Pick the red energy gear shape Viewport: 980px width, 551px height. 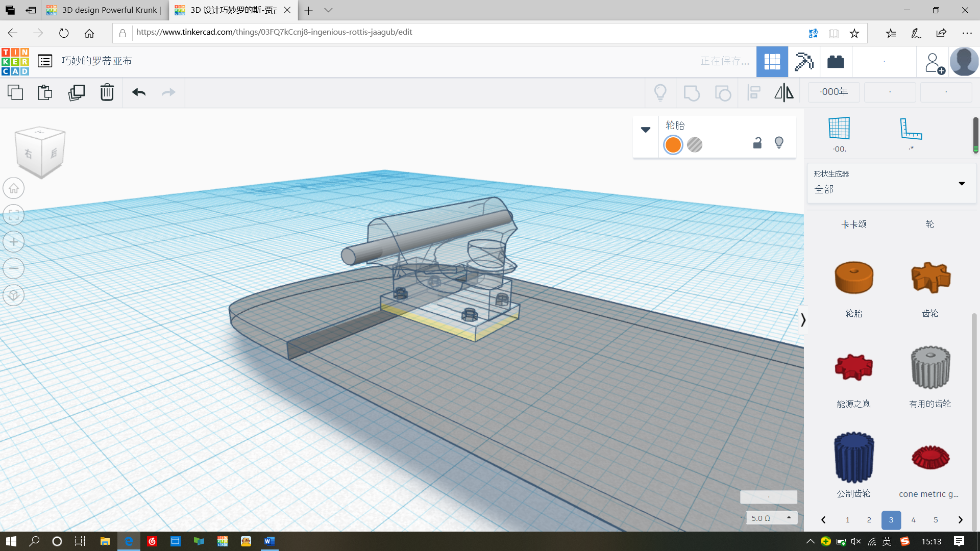coord(854,367)
